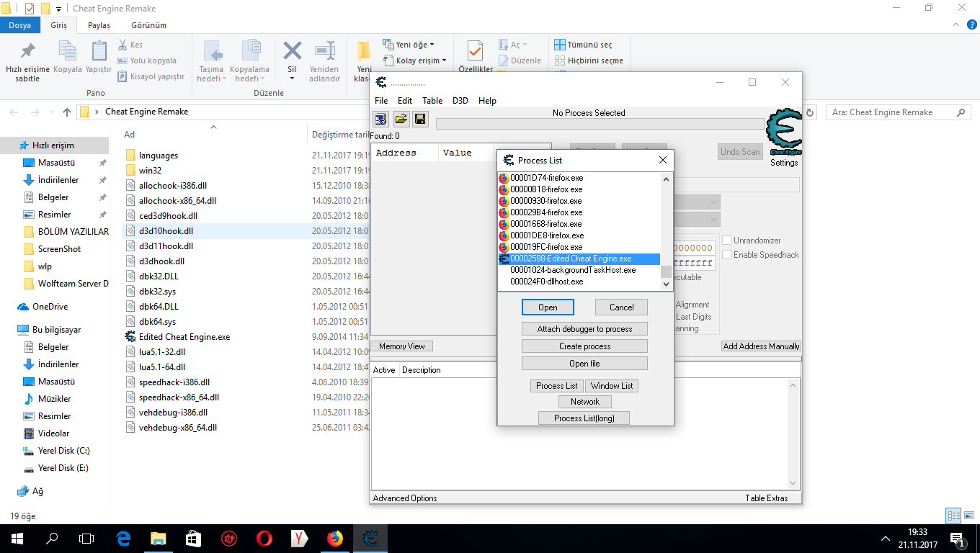980x553 pixels.
Task: Open the Memory View button
Action: point(402,346)
